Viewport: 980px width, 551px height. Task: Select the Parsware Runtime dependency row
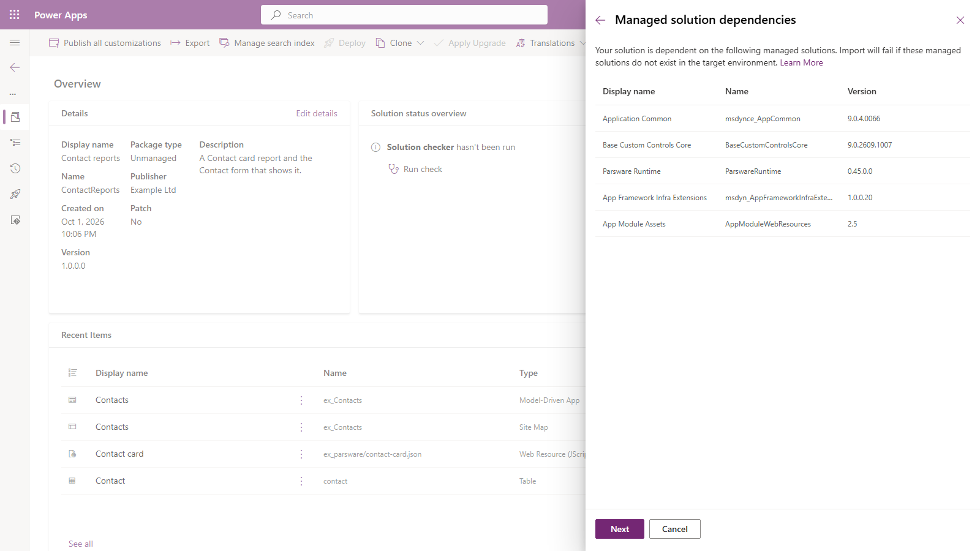783,171
